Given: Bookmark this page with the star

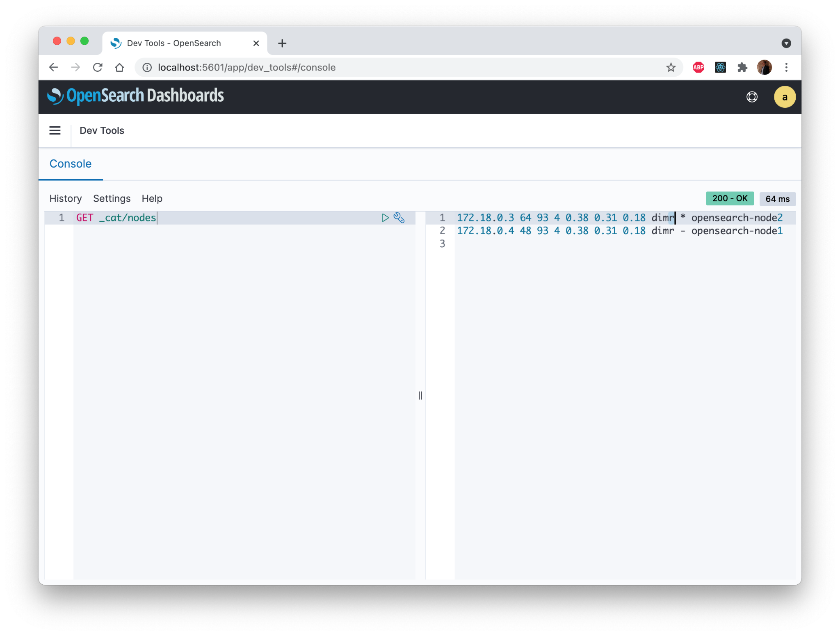Looking at the screenshot, I should 671,67.
